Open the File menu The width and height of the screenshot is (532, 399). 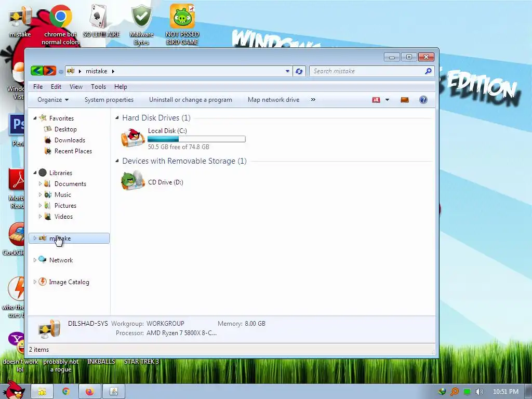38,87
